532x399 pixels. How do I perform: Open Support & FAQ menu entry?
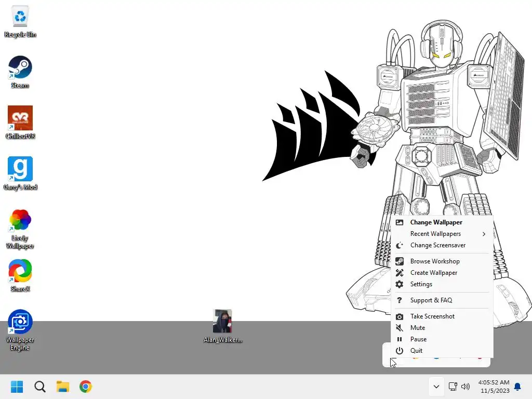pyautogui.click(x=442, y=300)
